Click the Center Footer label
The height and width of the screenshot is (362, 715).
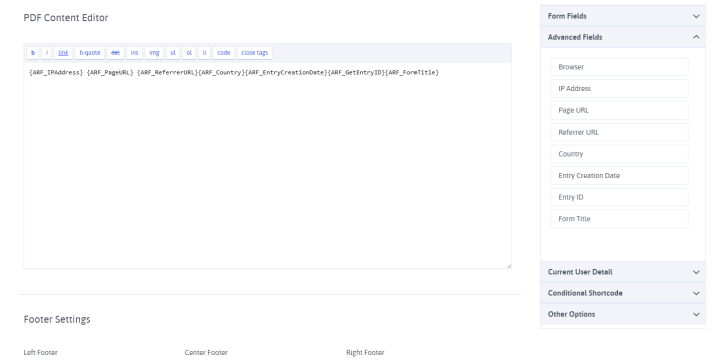(x=206, y=352)
